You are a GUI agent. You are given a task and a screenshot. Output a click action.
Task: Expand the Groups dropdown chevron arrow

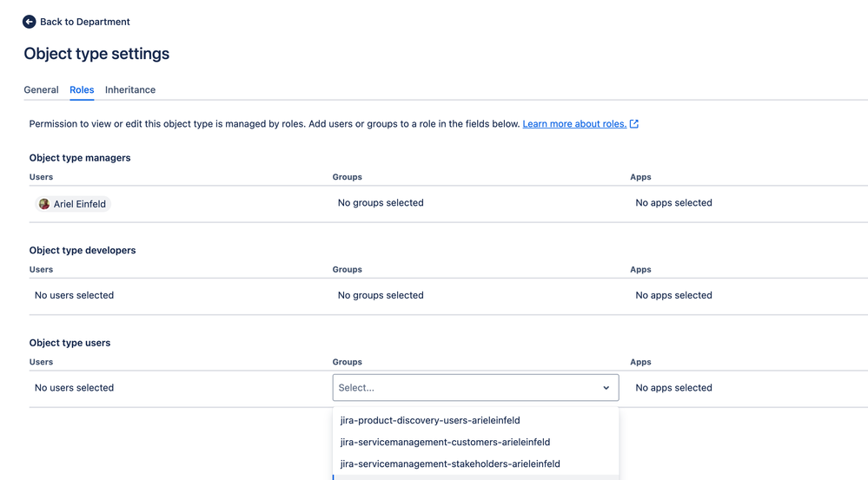(606, 388)
